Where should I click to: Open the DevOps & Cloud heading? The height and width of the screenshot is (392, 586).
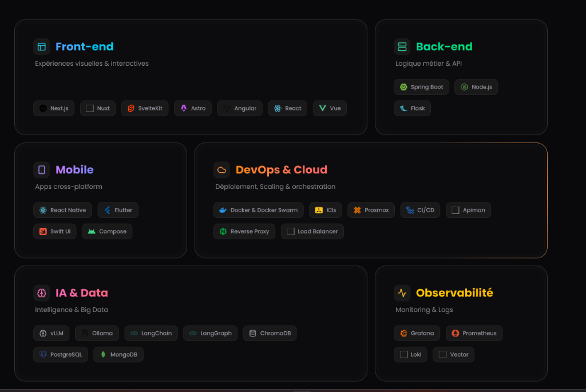click(281, 170)
